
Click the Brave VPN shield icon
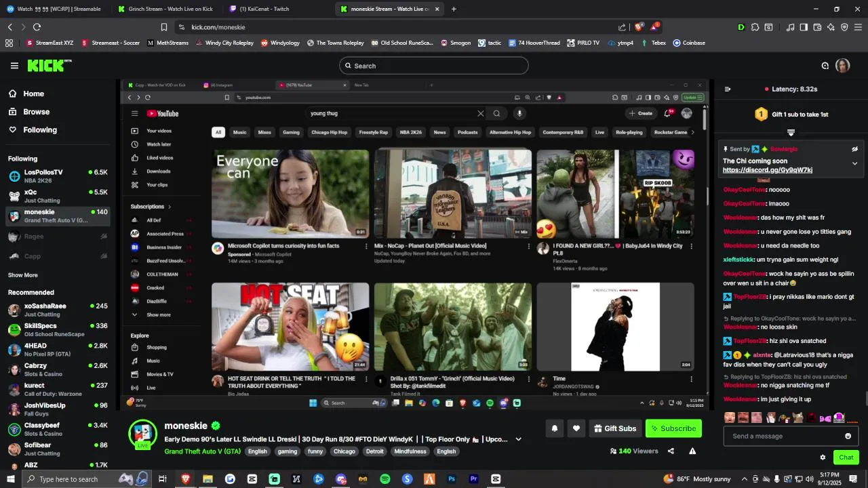(x=844, y=27)
